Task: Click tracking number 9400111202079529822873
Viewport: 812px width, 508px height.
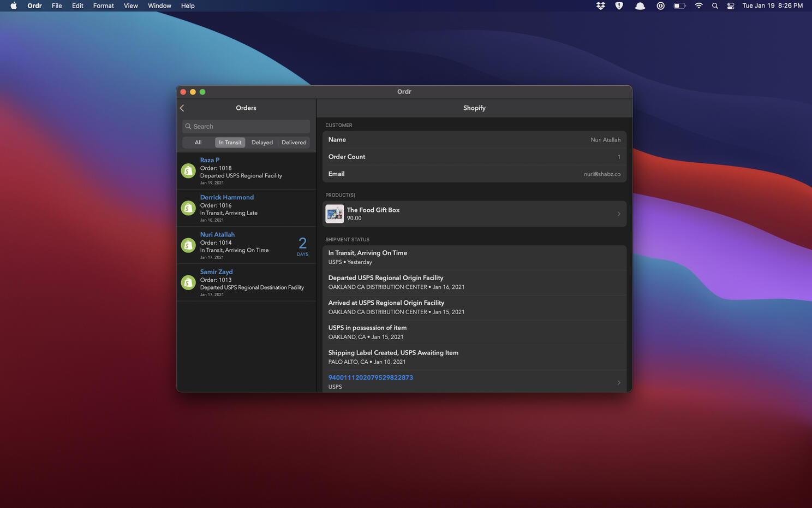Action: coord(371,377)
